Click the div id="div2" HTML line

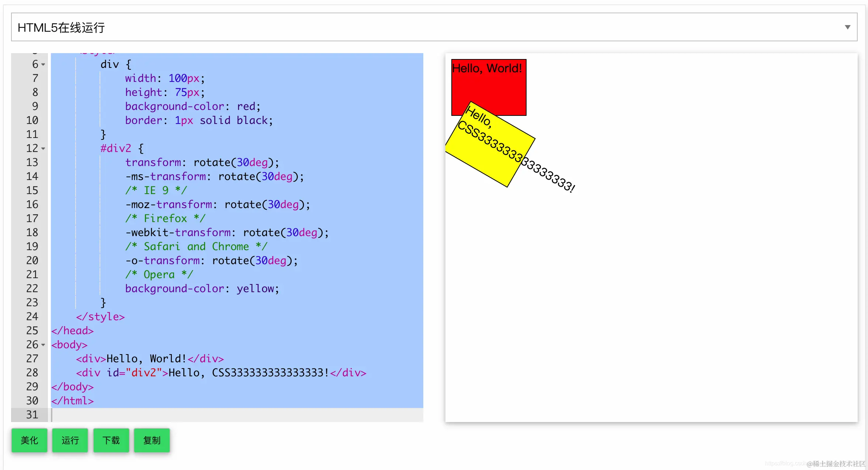(221, 373)
